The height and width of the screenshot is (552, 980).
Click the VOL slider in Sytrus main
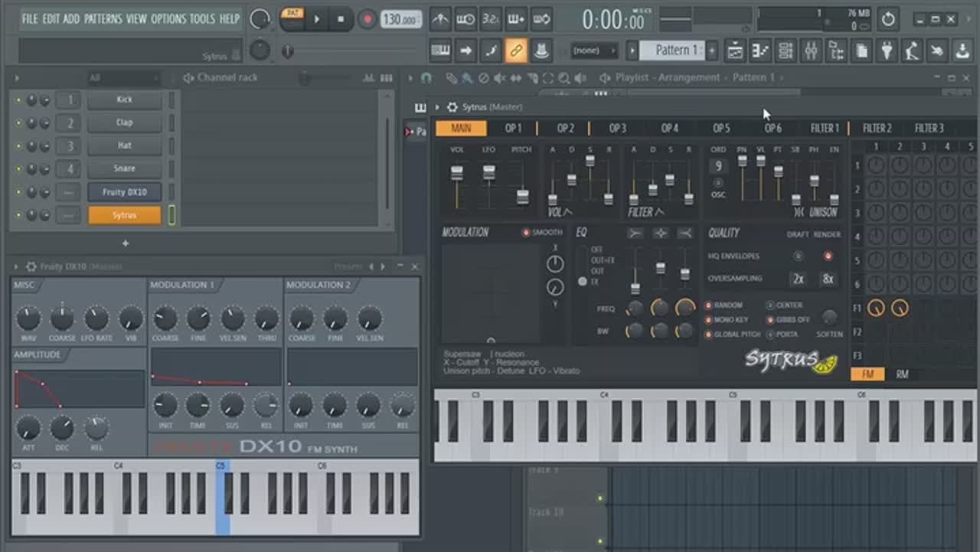point(457,175)
